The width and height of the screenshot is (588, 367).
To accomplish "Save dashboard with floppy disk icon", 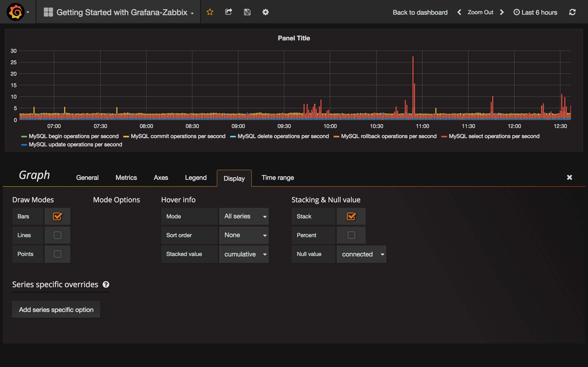I will [247, 12].
